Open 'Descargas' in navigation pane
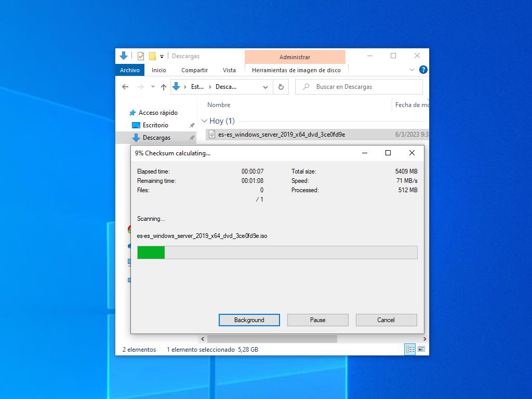 156,138
